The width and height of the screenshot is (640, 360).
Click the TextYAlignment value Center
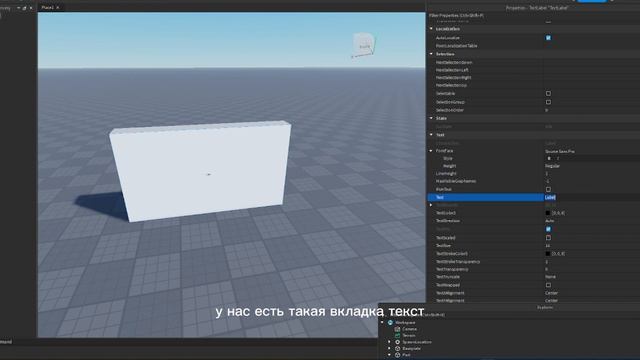click(x=551, y=300)
